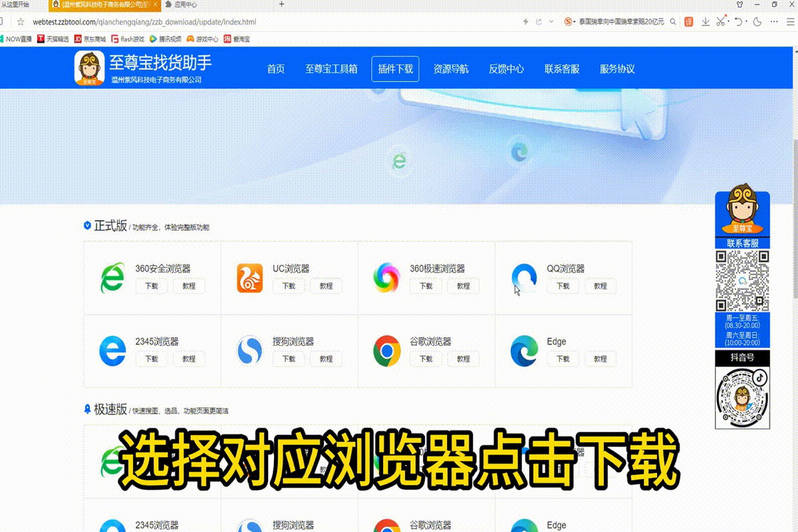
Task: Click the 联系客服 QR code in the side widget
Action: point(742,281)
